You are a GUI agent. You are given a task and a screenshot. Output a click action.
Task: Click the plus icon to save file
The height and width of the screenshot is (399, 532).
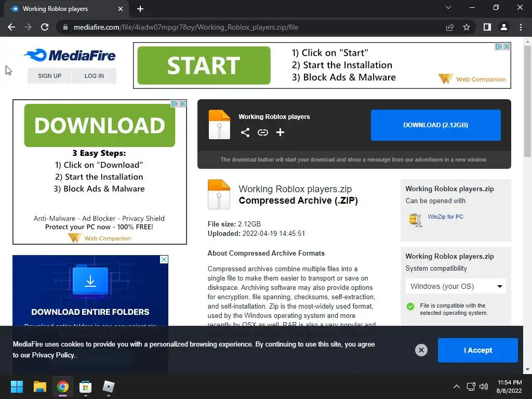coord(280,132)
